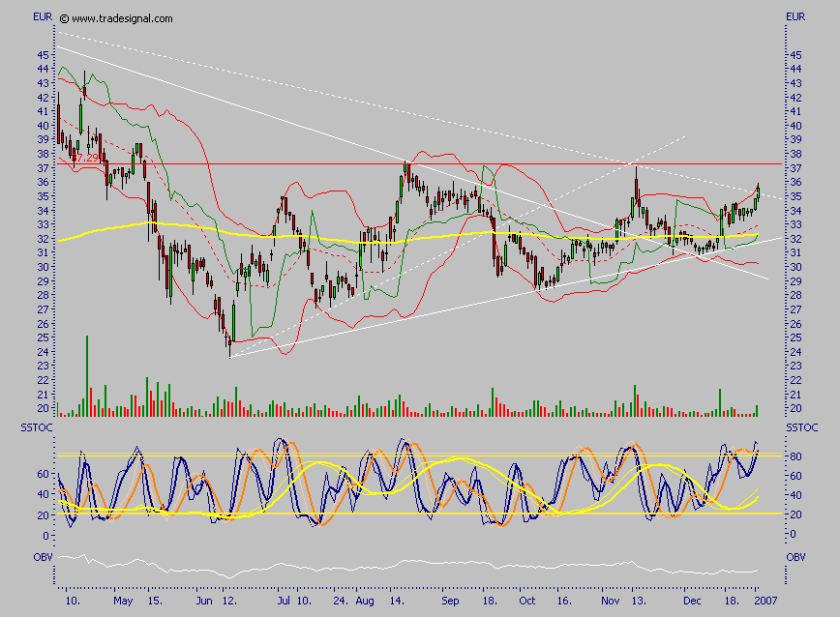
Task: Click the EUR label above the right price axis
Action: pos(795,17)
